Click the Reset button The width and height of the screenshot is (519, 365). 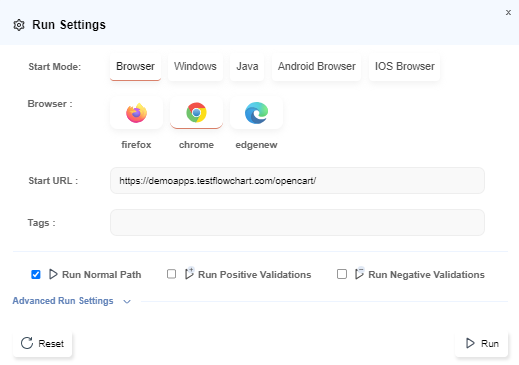[x=42, y=344]
